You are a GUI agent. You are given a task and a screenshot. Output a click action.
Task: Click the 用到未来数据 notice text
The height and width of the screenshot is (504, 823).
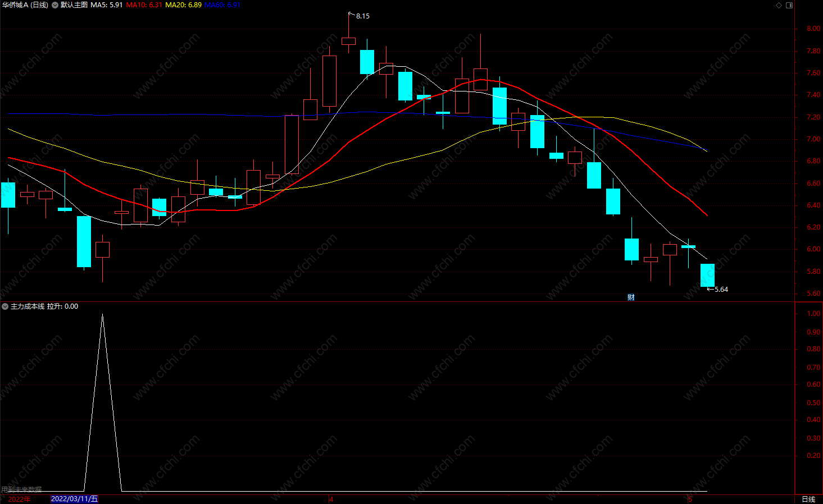21,489
